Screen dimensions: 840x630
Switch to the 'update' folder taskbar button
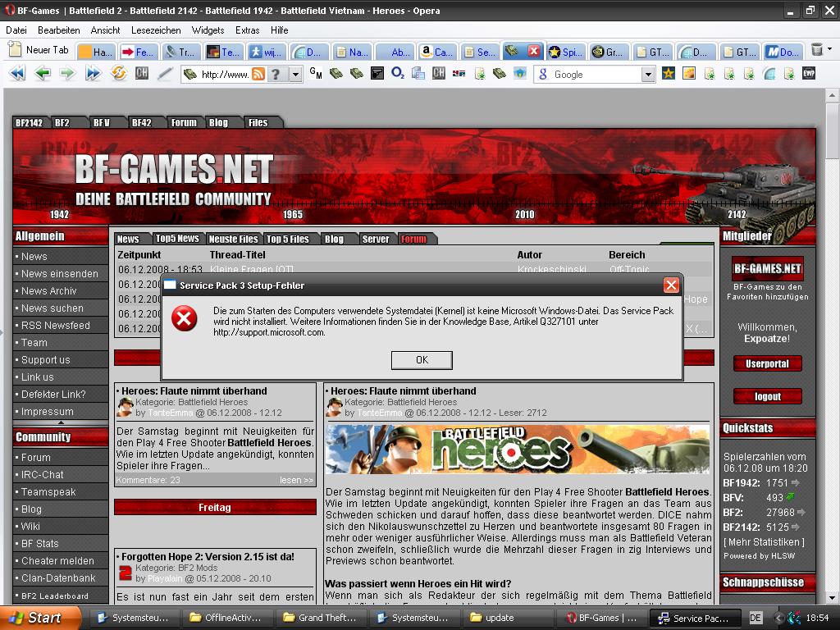506,618
